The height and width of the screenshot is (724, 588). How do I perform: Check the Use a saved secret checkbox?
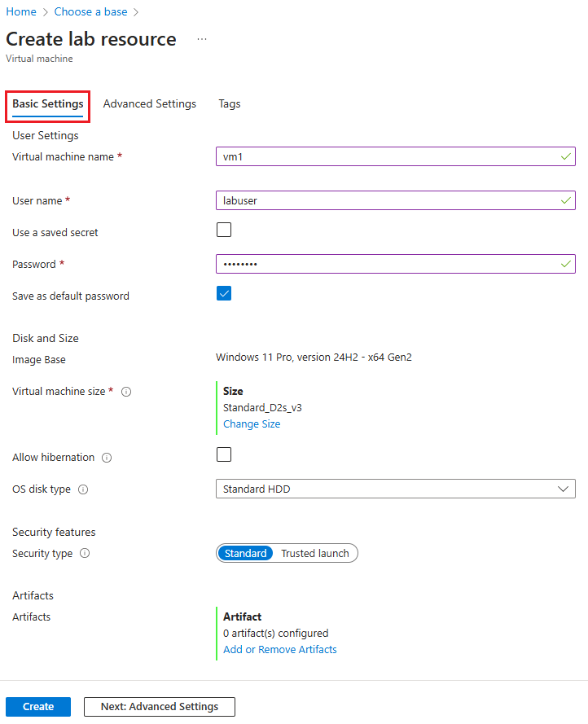[223, 230]
